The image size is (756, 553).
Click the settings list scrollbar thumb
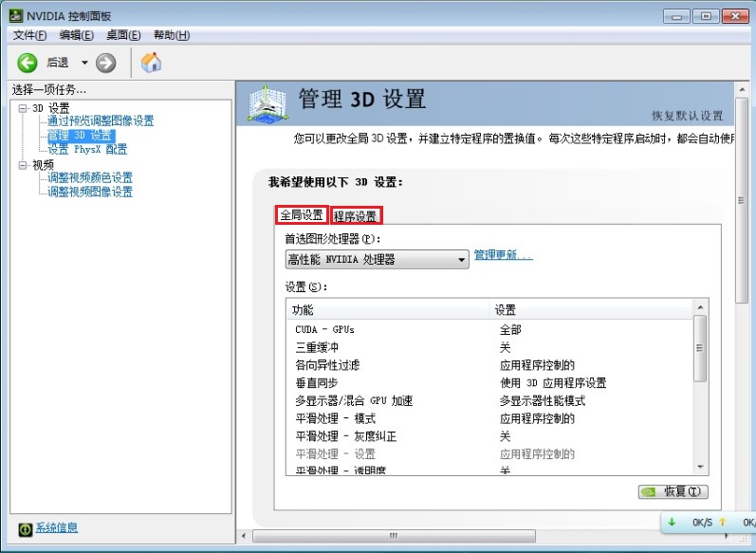[701, 348]
